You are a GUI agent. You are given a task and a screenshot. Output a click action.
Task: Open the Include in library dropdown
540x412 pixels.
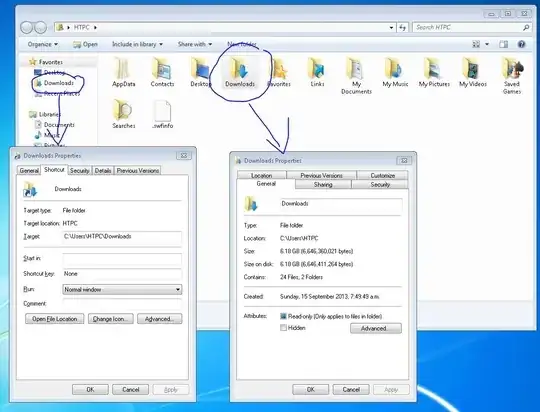(x=137, y=44)
